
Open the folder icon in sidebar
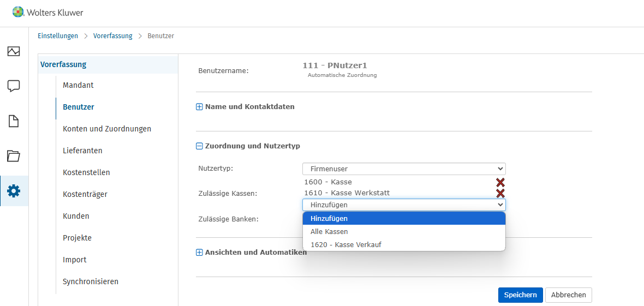point(14,156)
